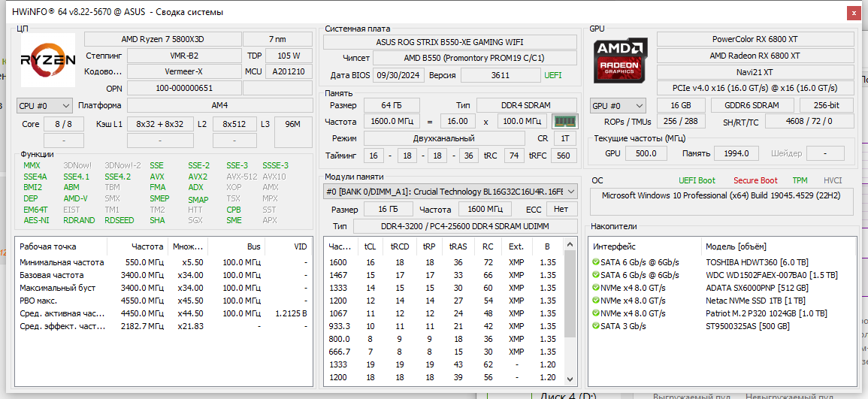
Task: Click the 'Navi21 XT' GPU codename field
Action: click(x=755, y=72)
